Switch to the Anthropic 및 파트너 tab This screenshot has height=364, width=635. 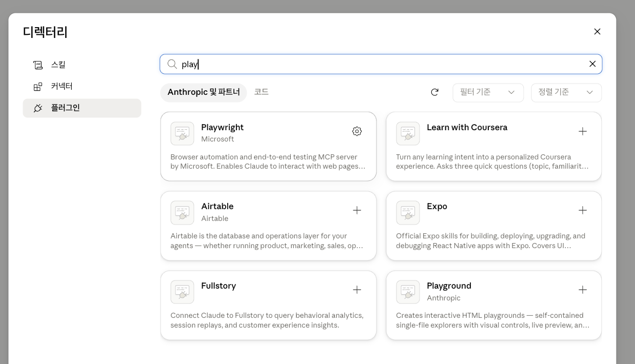click(x=204, y=92)
